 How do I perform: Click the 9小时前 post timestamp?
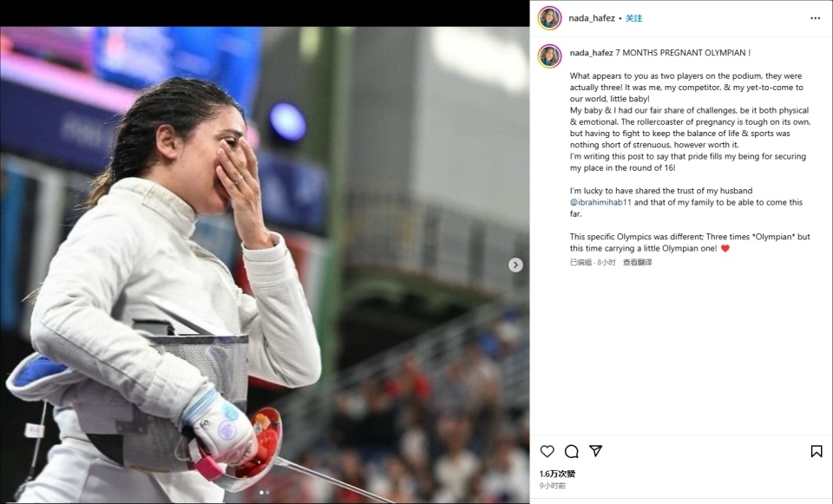553,486
